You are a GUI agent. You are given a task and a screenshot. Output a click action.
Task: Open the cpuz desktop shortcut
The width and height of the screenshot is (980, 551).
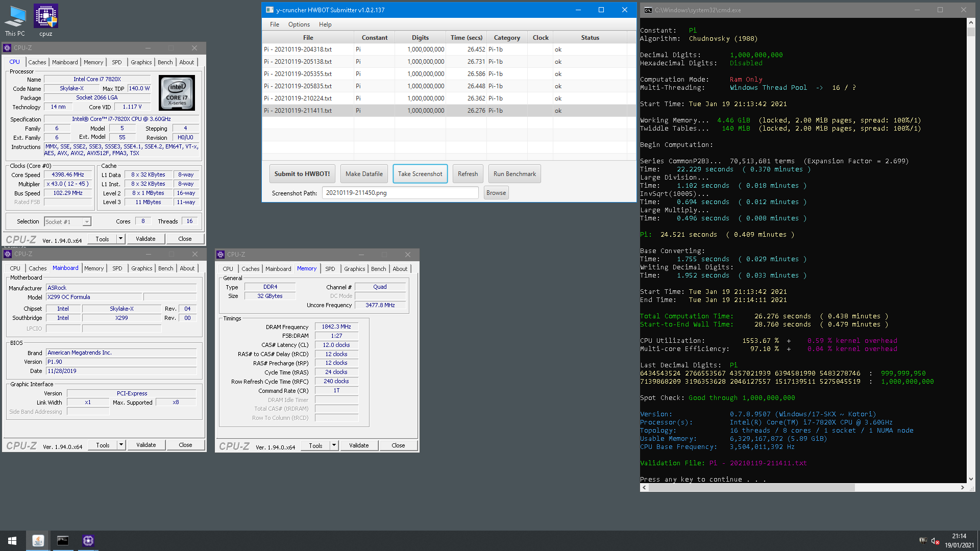coord(46,20)
